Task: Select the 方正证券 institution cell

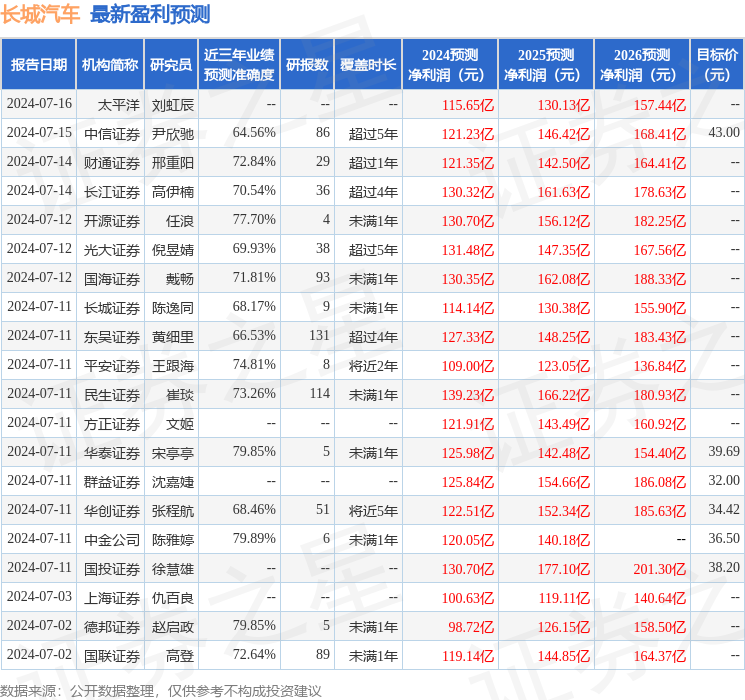Action: [x=112, y=424]
